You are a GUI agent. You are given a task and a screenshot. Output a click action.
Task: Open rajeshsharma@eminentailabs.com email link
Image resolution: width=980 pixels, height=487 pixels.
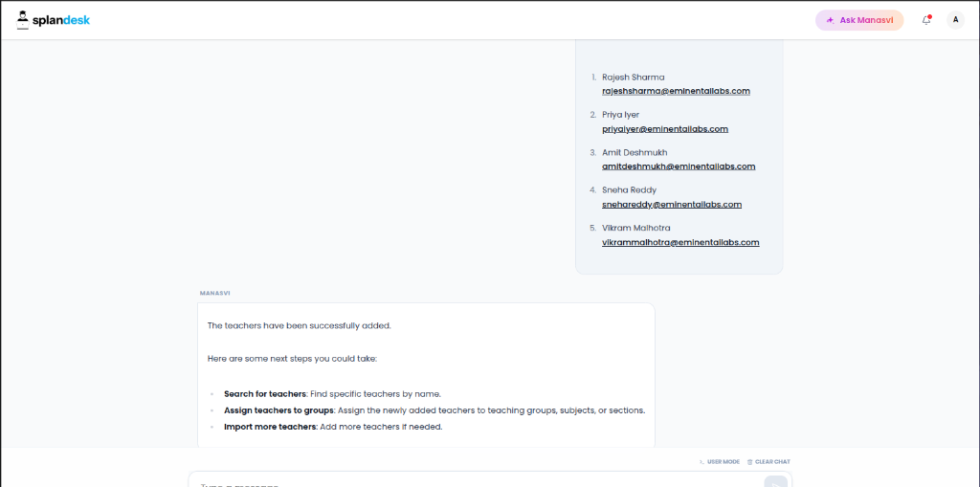pyautogui.click(x=676, y=91)
